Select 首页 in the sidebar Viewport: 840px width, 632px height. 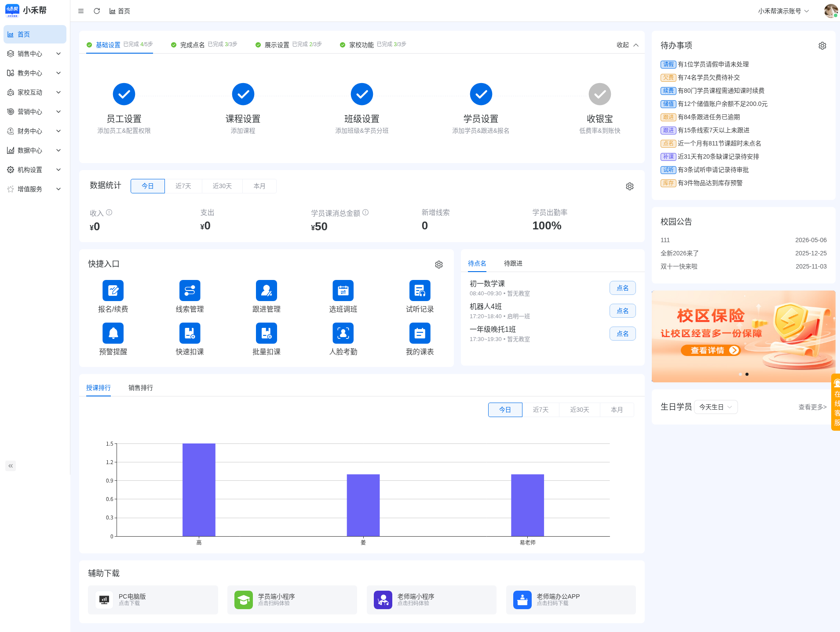[35, 34]
